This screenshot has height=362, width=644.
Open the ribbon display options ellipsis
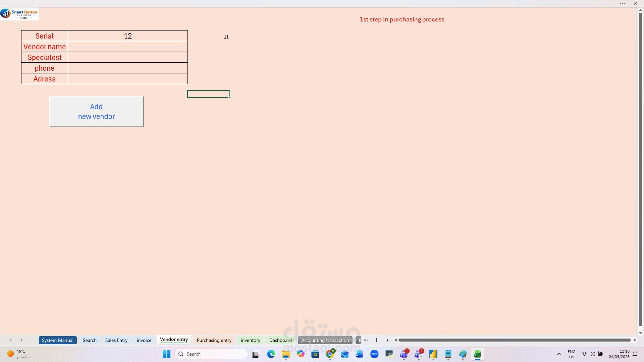[x=623, y=3]
